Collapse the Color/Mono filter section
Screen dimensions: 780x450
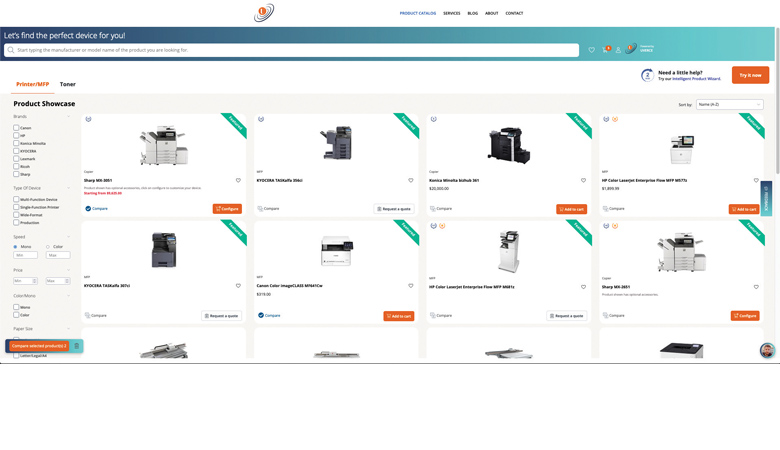tap(68, 296)
